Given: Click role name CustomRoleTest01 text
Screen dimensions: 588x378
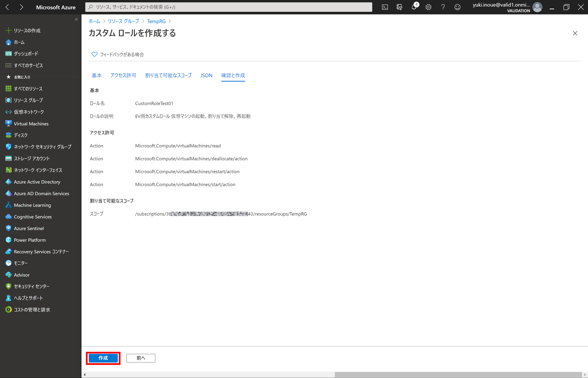Looking at the screenshot, I should 154,103.
